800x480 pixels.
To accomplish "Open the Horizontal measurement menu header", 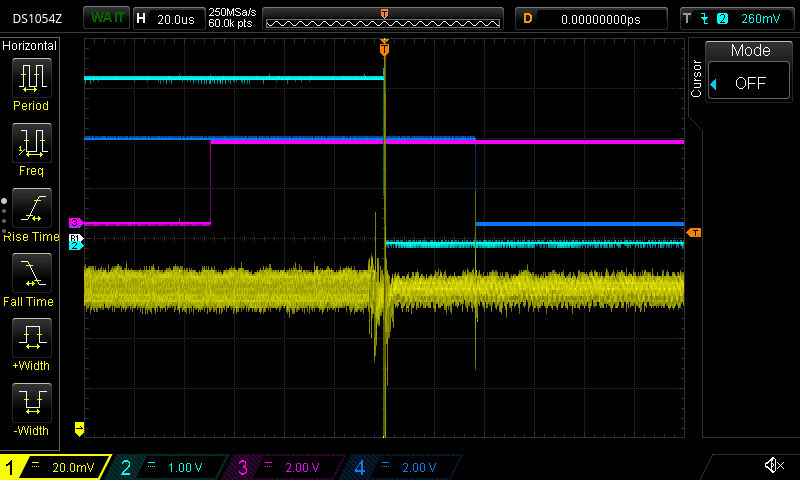I will pyautogui.click(x=30, y=46).
